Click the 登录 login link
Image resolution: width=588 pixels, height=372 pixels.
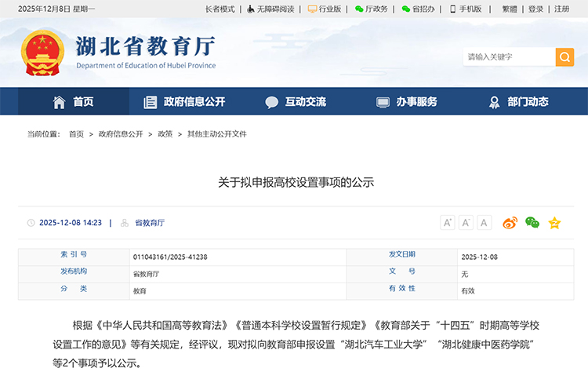click(x=535, y=9)
